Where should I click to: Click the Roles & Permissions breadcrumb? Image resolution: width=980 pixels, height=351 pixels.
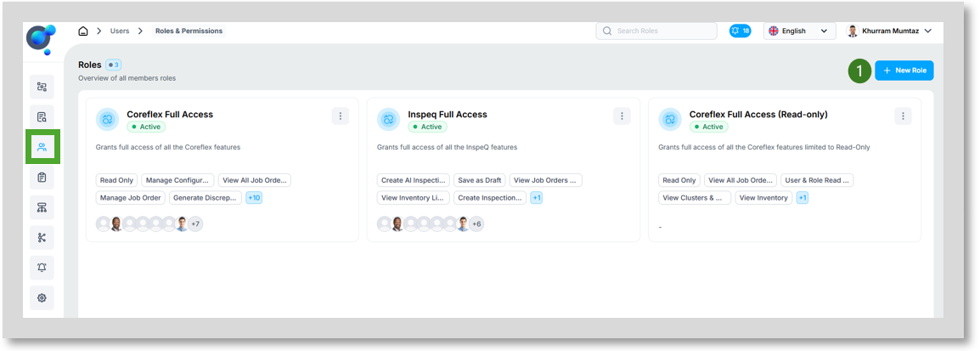[189, 31]
